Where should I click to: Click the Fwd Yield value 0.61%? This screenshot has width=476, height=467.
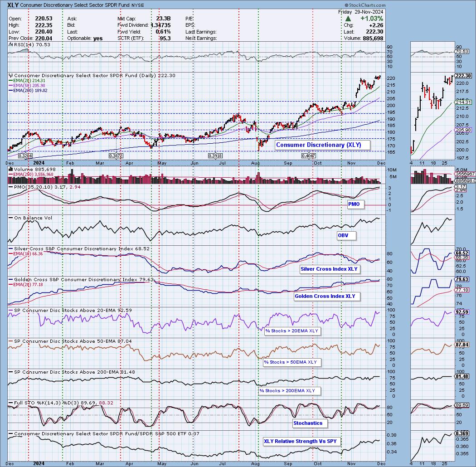click(x=163, y=32)
